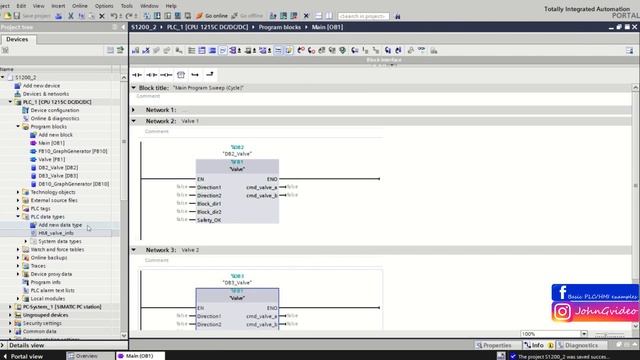640x360 pixels.
Task: Expand the Details view panel
Action: point(3,345)
